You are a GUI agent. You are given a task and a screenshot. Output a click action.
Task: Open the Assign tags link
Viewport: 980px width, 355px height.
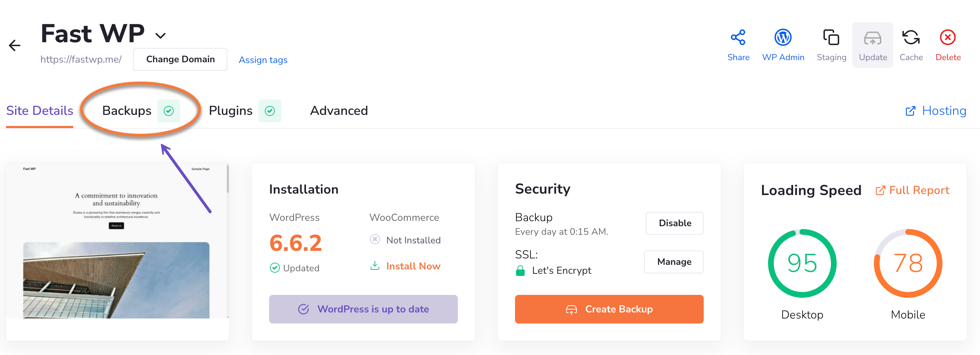(x=263, y=60)
